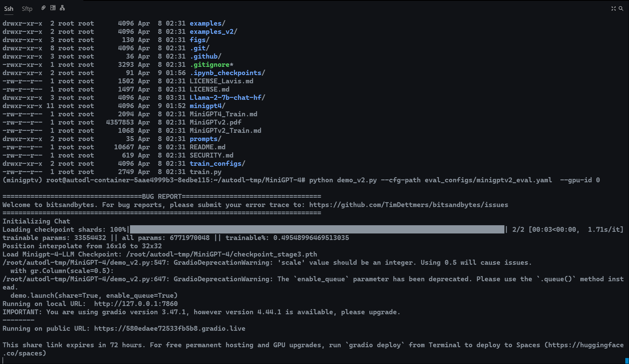The height and width of the screenshot is (364, 629).
Task: Open terminal search with the magnifier icon
Action: [621, 9]
